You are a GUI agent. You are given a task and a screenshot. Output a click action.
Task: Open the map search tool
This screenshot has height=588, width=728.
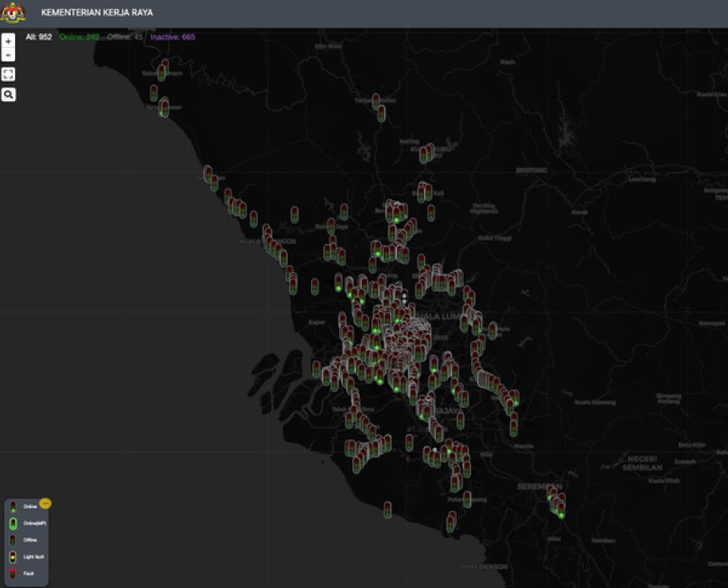(x=8, y=95)
